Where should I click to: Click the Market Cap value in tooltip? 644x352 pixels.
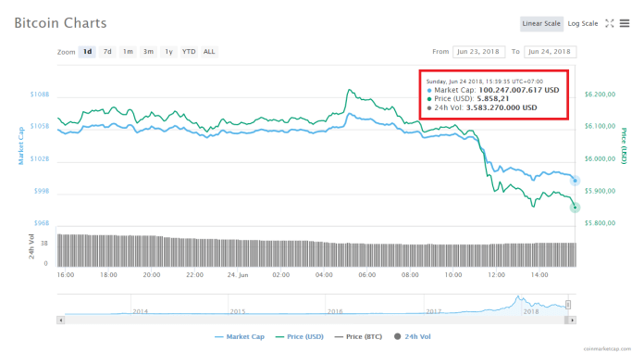click(519, 90)
